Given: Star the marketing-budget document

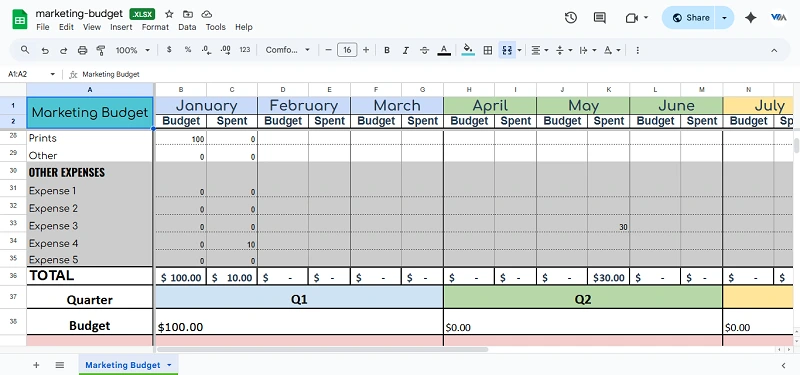Looking at the screenshot, I should click(x=169, y=14).
